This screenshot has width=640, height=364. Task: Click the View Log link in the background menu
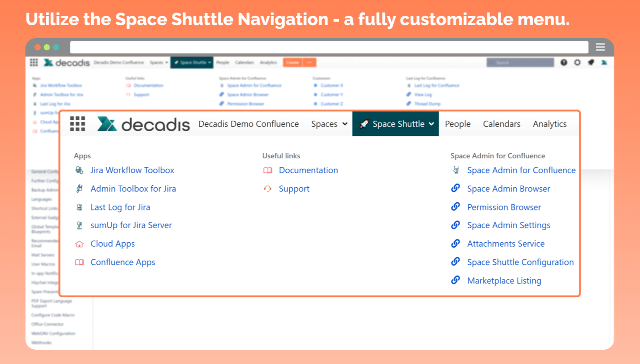423,95
